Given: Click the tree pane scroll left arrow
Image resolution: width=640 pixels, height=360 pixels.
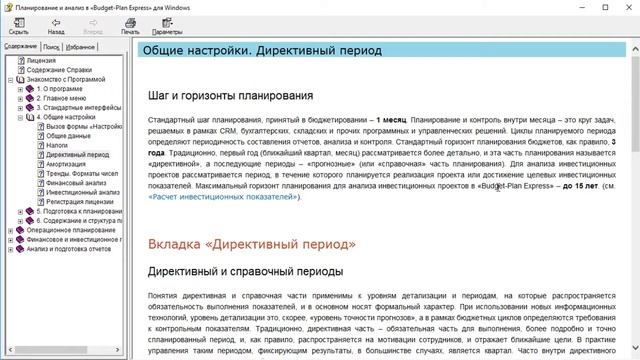Looking at the screenshot, I should (x=11, y=350).
